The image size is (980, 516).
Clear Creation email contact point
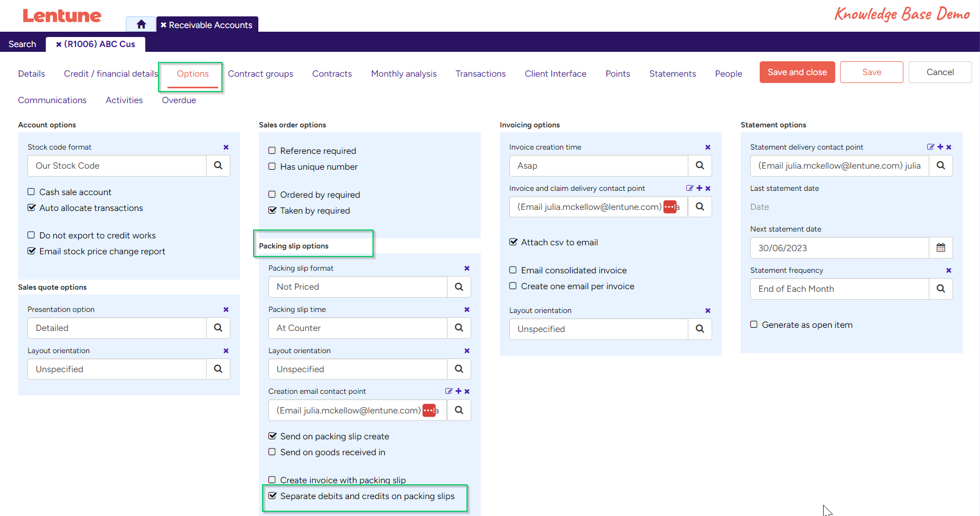click(x=467, y=392)
